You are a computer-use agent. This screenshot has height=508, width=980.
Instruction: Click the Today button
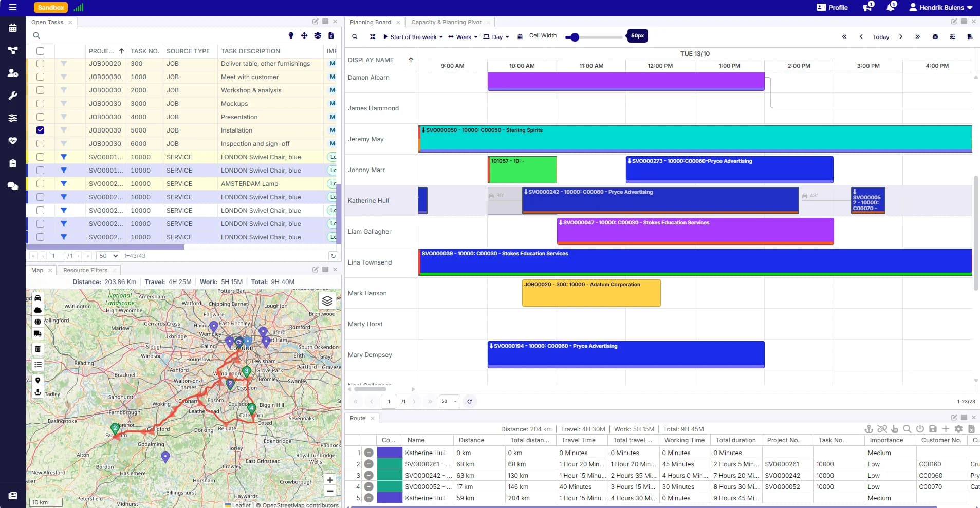click(881, 37)
